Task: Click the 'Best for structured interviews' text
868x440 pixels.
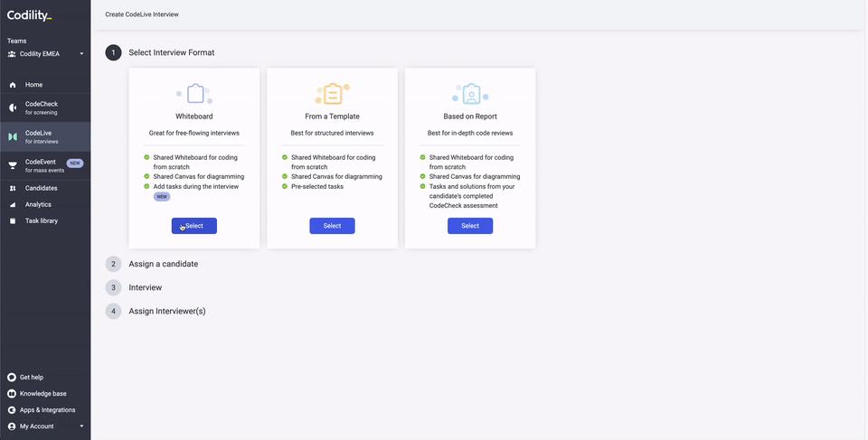Action: 332,133
